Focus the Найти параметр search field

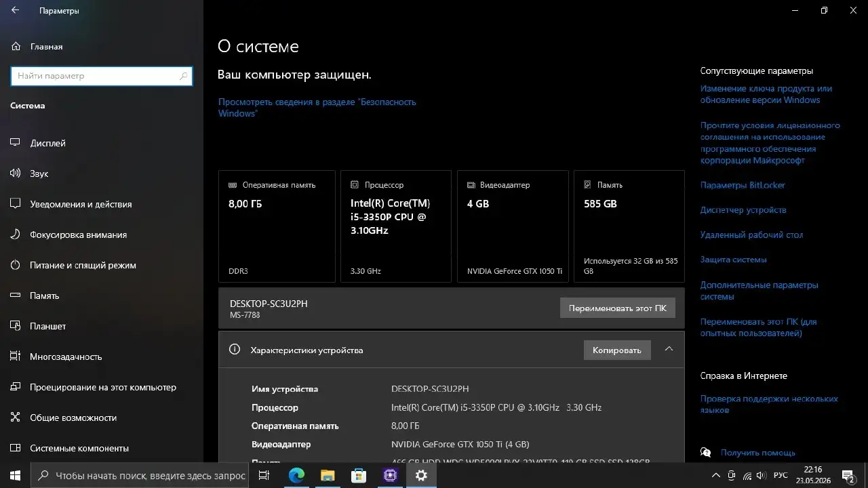[102, 76]
